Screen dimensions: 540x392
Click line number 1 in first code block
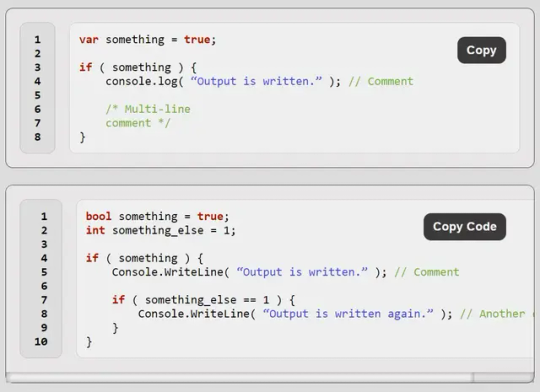point(38,40)
